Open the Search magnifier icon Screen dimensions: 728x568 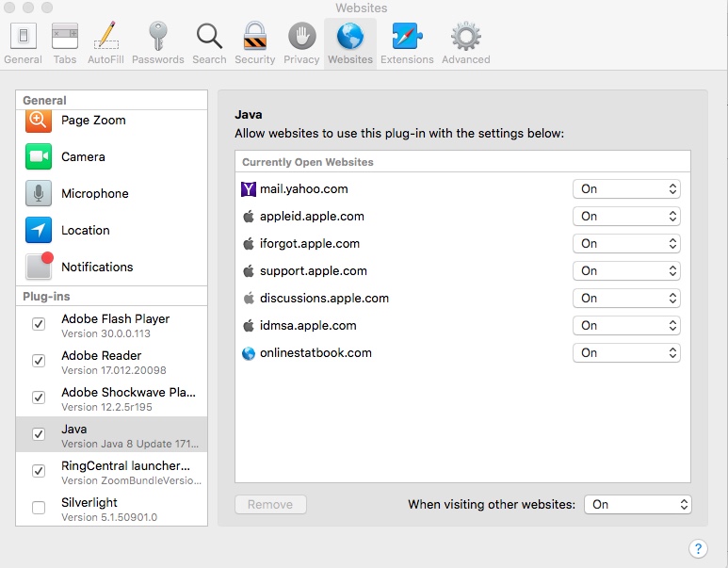[209, 36]
